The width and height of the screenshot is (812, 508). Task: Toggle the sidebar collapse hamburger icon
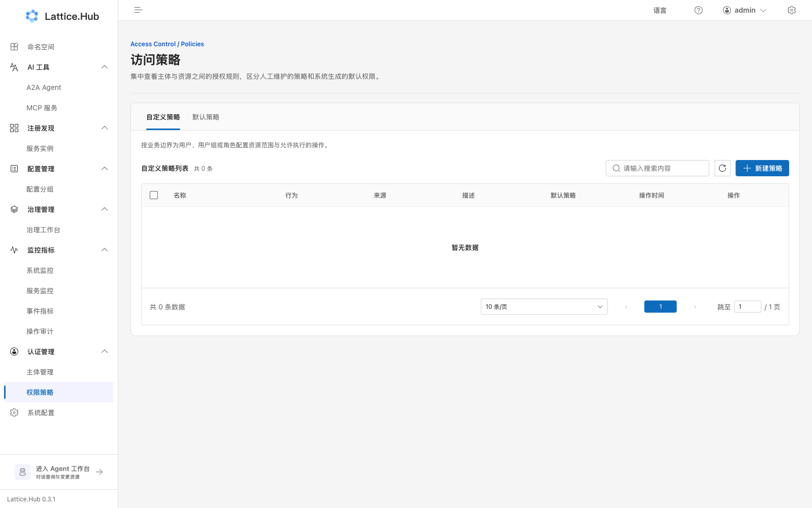pyautogui.click(x=138, y=10)
